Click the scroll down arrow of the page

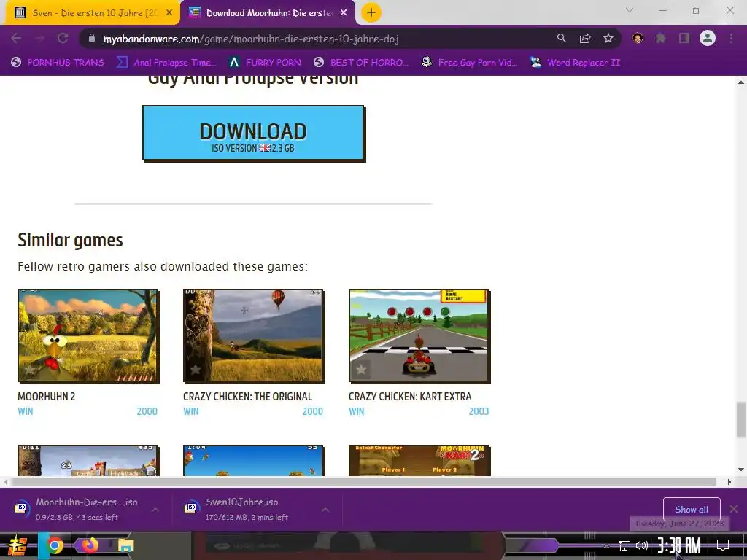(741, 470)
